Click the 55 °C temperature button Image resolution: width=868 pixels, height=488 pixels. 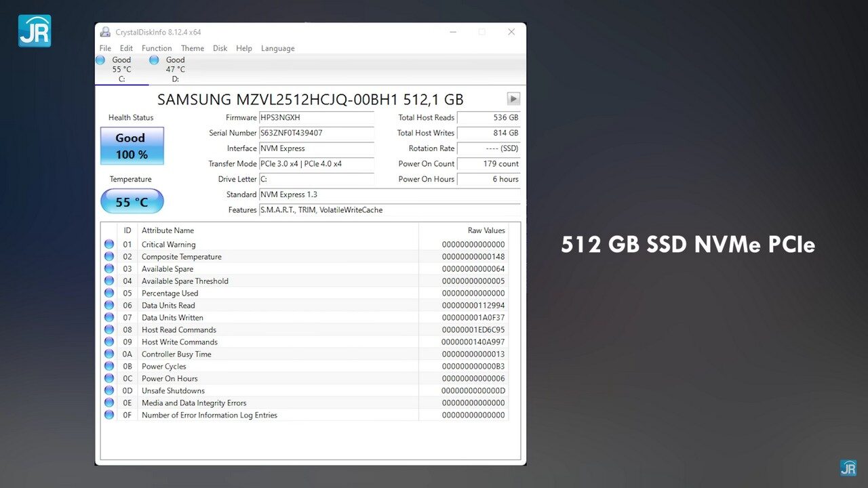(132, 201)
